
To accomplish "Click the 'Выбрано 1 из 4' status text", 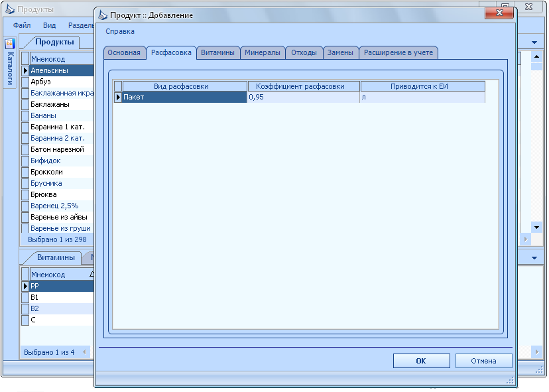I will coord(49,352).
